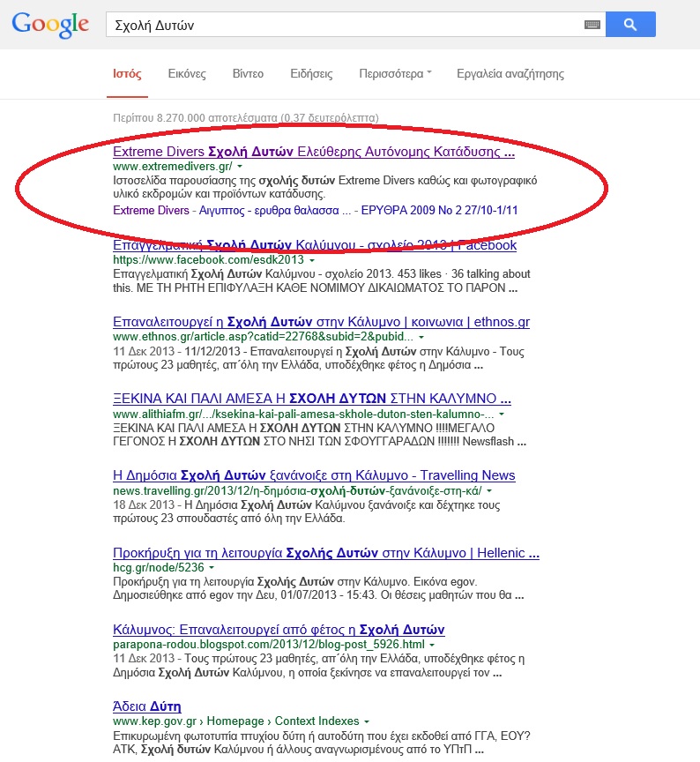
Task: Open Κάλυμνος: Επαναλειτουργεί από φέτος result
Action: tap(279, 630)
